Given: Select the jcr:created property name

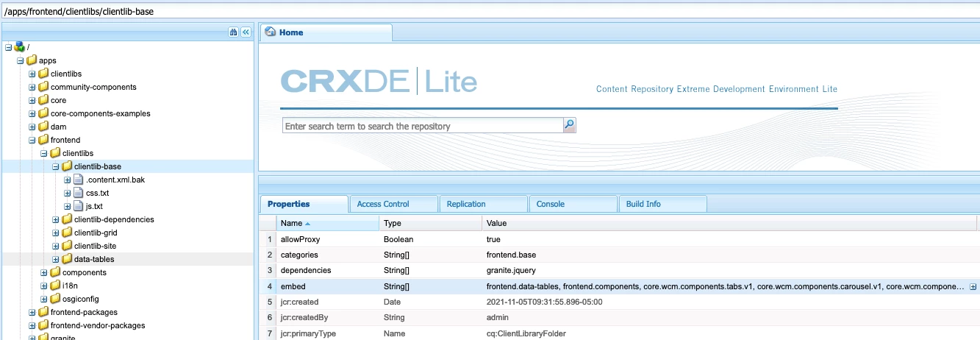Looking at the screenshot, I should click(x=299, y=302).
